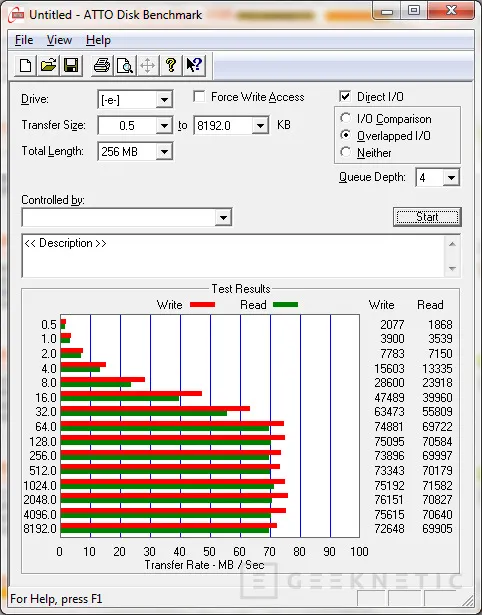This screenshot has height=615, width=482.
Task: Open Print Preview magnifier icon
Action: tap(125, 65)
